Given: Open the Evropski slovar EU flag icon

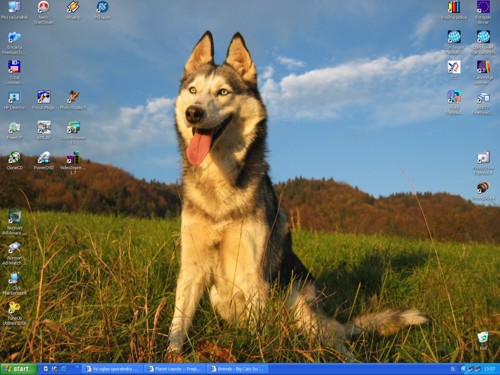Looking at the screenshot, I should click(483, 7).
